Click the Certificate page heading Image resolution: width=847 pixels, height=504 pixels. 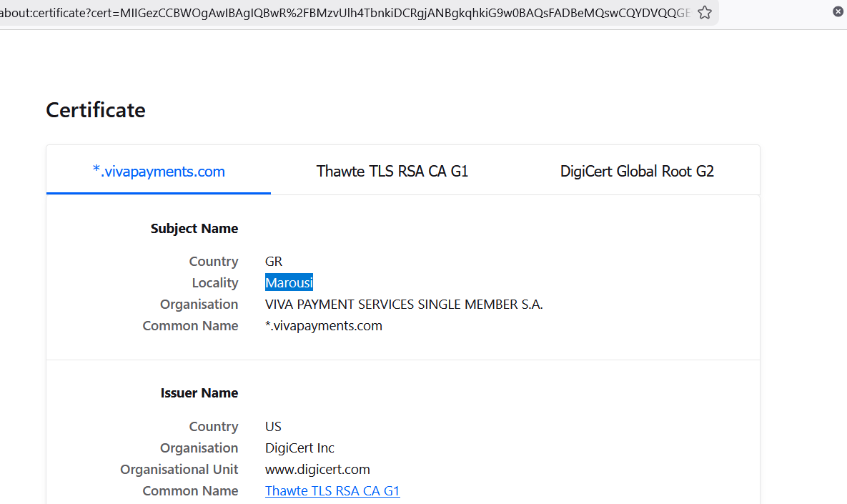pos(96,110)
